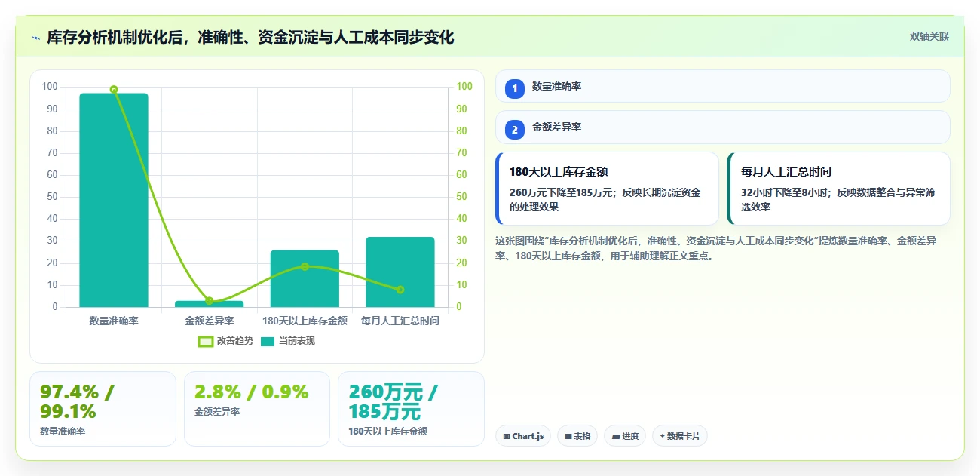Screen dimensions: 980x476
Task: Open the 每月人工汇总时间 detail card
Action: coord(838,189)
